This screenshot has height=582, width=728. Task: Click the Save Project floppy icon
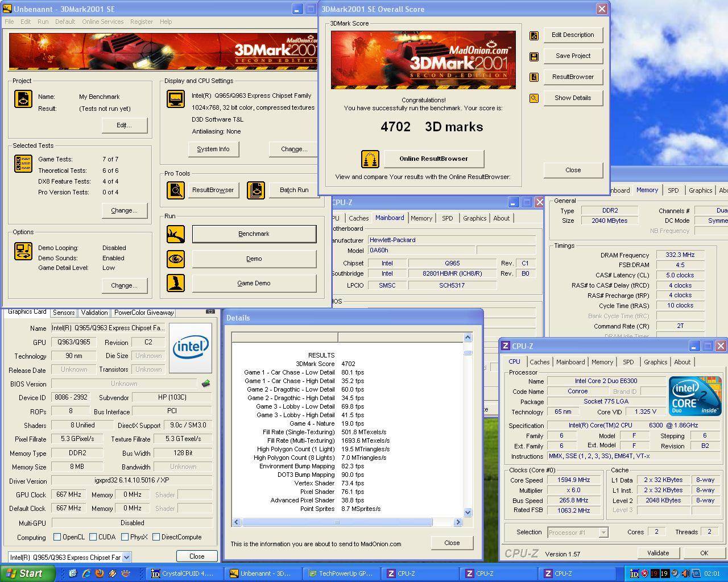pos(533,56)
